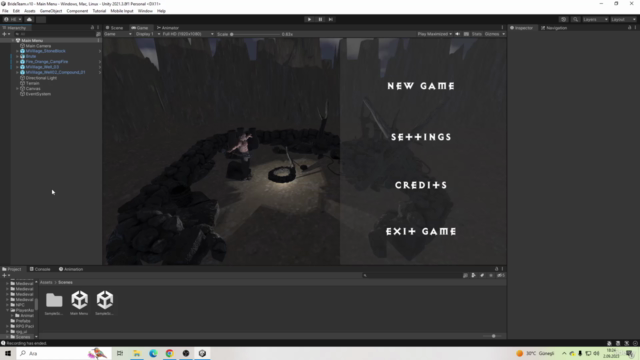
Task: Open the Window menu
Action: 145,11
